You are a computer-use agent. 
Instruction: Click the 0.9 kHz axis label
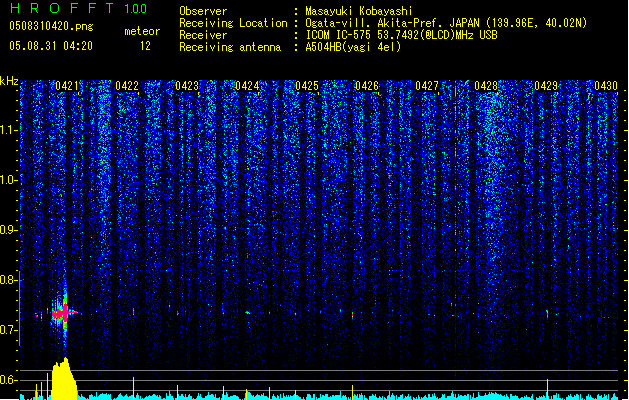click(7, 230)
